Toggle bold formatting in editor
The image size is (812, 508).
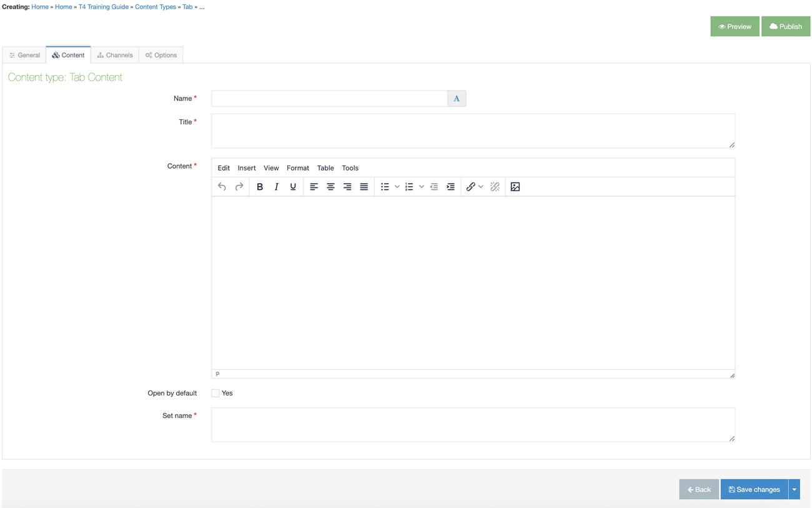point(260,187)
